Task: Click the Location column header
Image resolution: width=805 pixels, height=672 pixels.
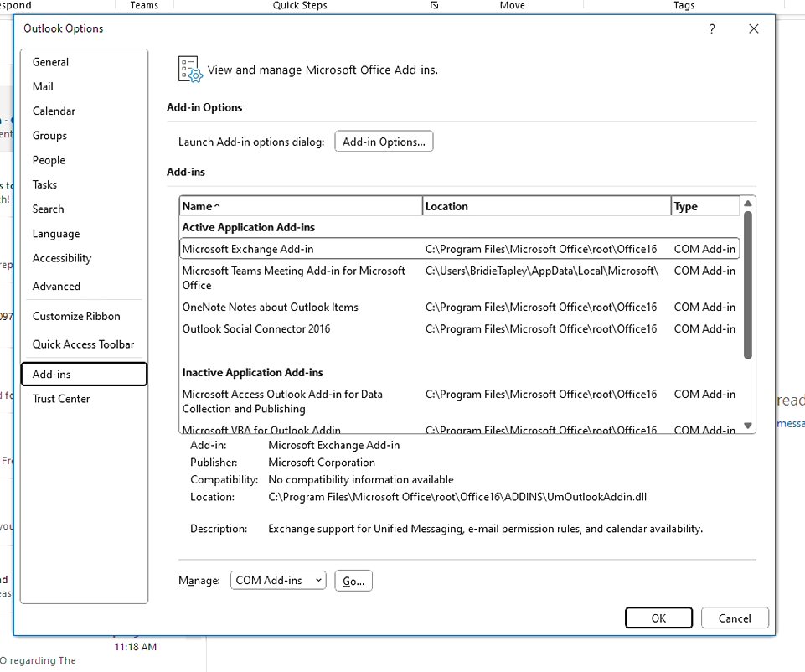Action: coord(546,206)
